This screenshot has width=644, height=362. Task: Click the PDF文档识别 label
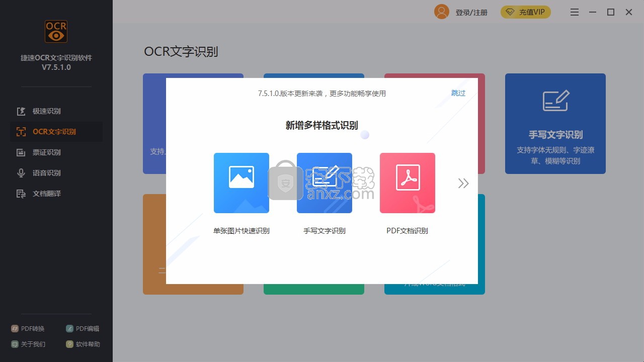(x=408, y=231)
